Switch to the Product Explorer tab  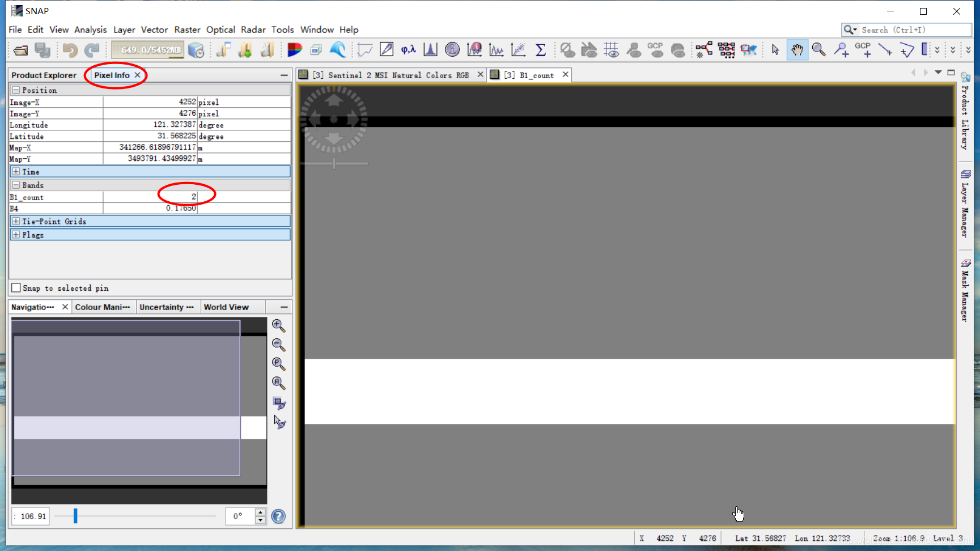click(44, 75)
